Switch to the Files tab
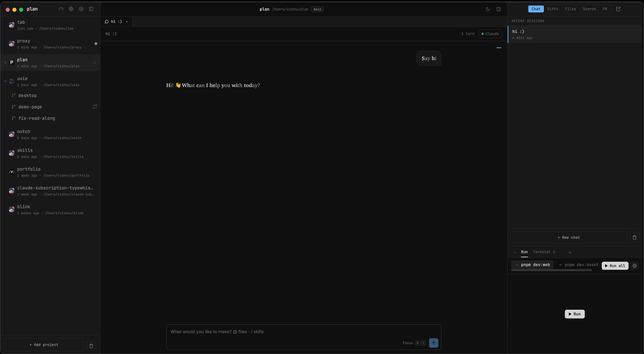The height and width of the screenshot is (354, 644). (x=570, y=9)
